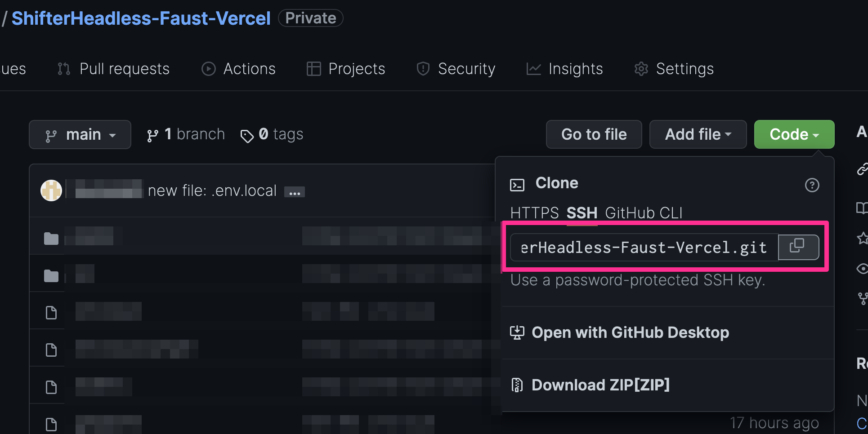Click the SSH clone URL text field
Screen dimensions: 868x434
644,247
